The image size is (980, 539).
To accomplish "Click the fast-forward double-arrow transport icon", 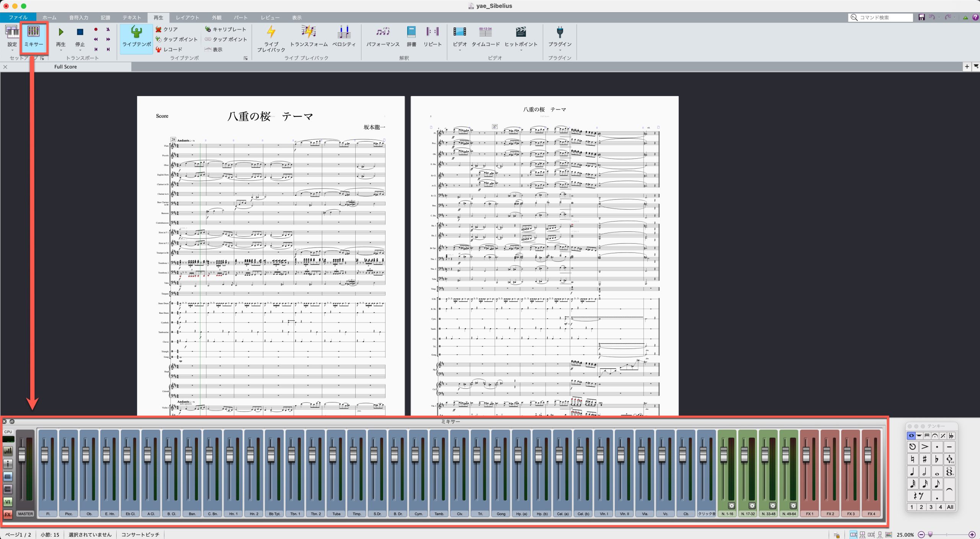I will [108, 39].
